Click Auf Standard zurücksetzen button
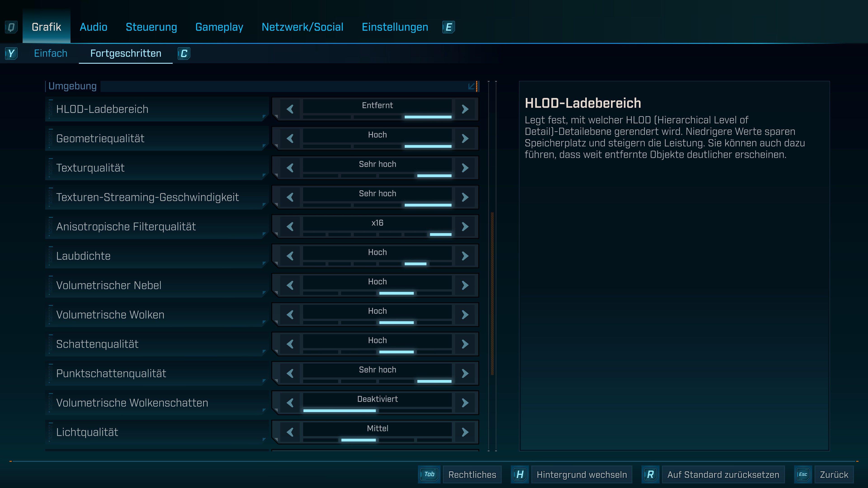The image size is (868, 488). click(723, 474)
